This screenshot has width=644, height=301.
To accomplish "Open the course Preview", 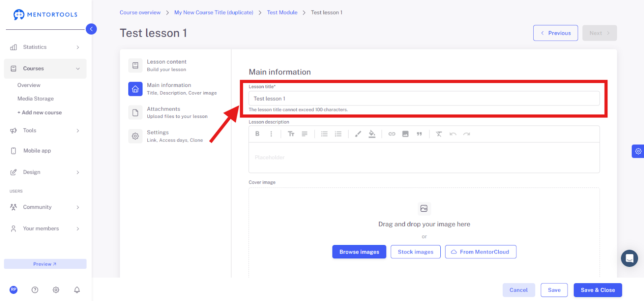I will click(x=45, y=264).
